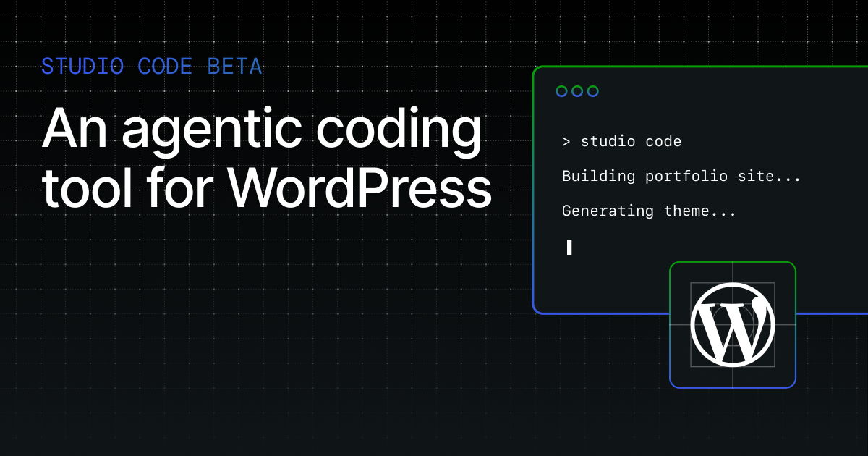868x456 pixels.
Task: Click the "Building portfolio site..." terminal line
Action: pos(681,176)
